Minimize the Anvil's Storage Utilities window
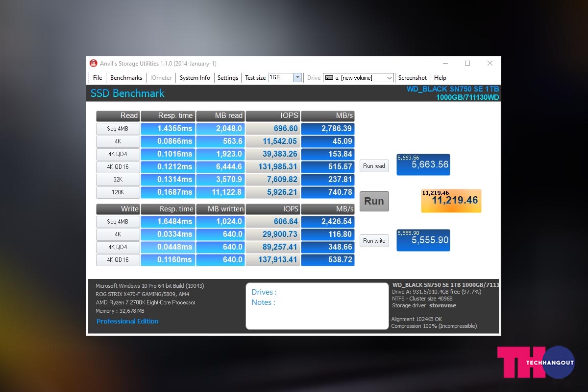The height and width of the screenshot is (392, 588). point(445,63)
